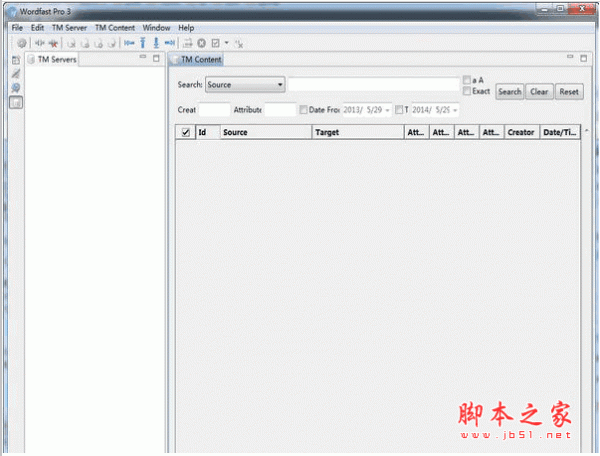Open the preferences gear icon in toolbar
600x456 pixels.
point(21,43)
